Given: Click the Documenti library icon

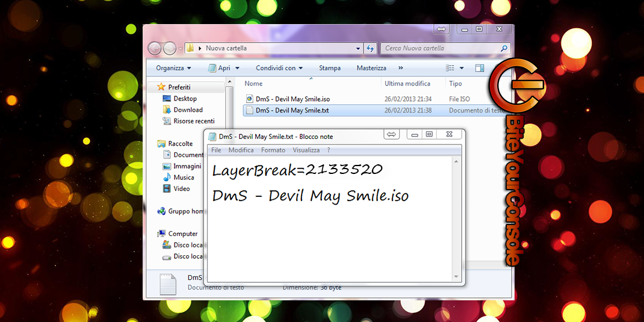Looking at the screenshot, I should pos(167,155).
